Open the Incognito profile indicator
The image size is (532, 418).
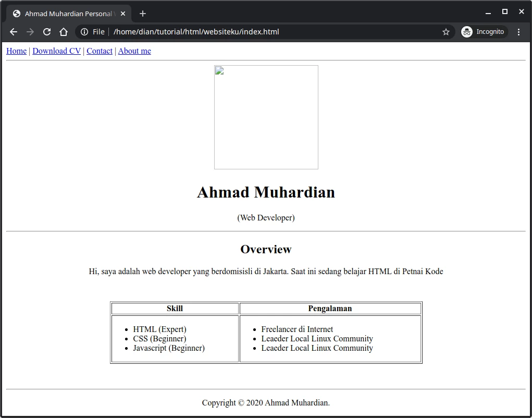483,32
